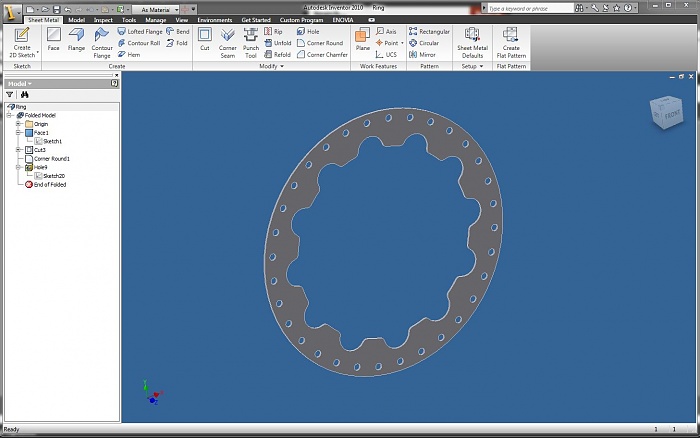Viewport: 700px width, 438px height.
Task: Select the Cut tool
Action: coord(205,39)
